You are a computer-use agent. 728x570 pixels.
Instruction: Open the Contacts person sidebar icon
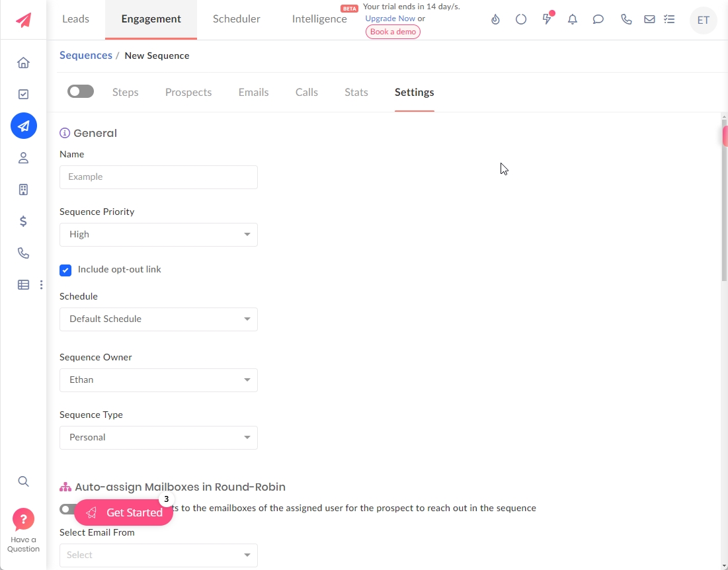coord(23,158)
